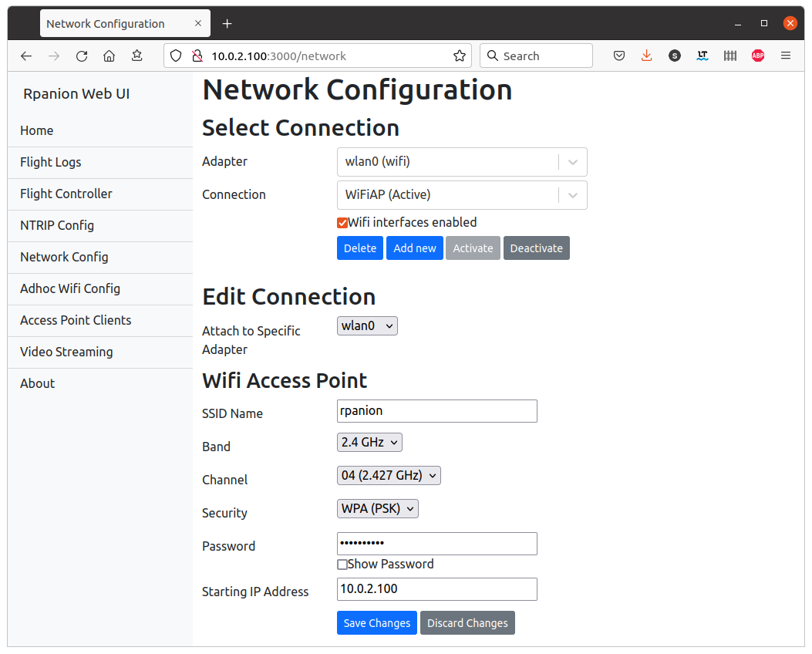
Task: Click into the SSID Name field
Action: tap(437, 411)
